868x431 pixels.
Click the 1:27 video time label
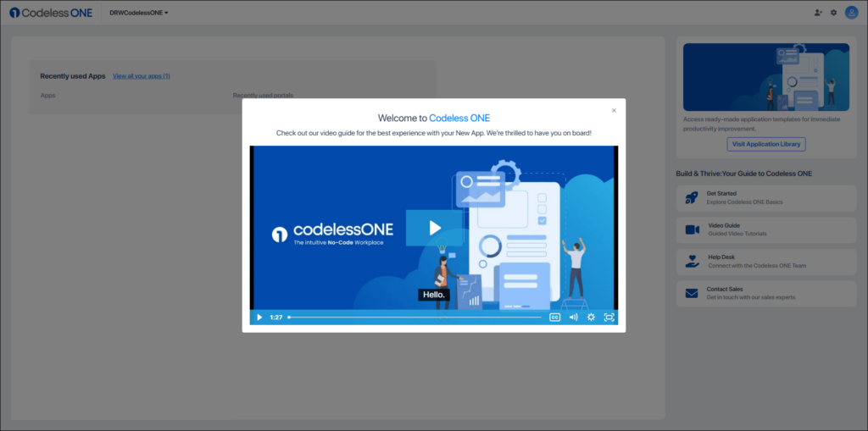276,317
